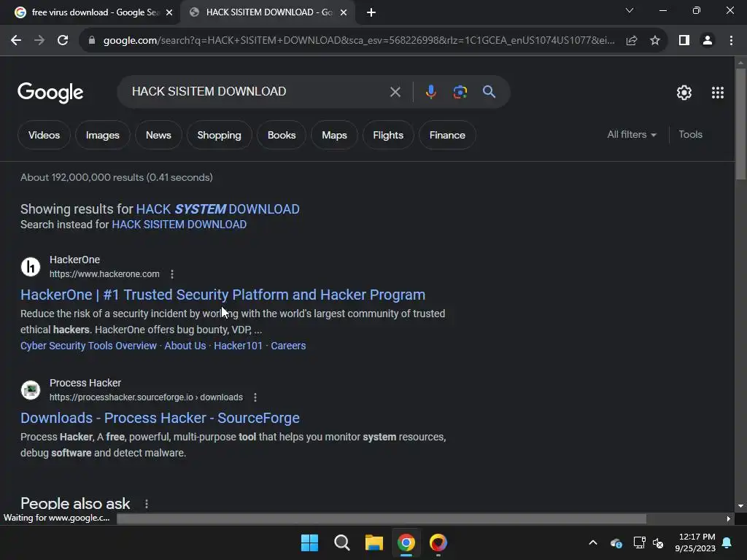Bookmark this tab with star icon
The image size is (747, 560).
pyautogui.click(x=655, y=41)
